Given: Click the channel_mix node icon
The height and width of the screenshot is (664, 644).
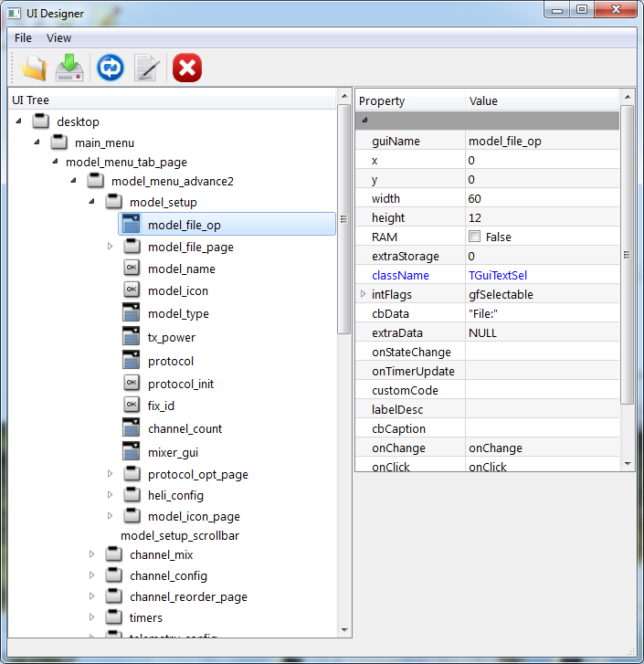Looking at the screenshot, I should (x=114, y=553).
